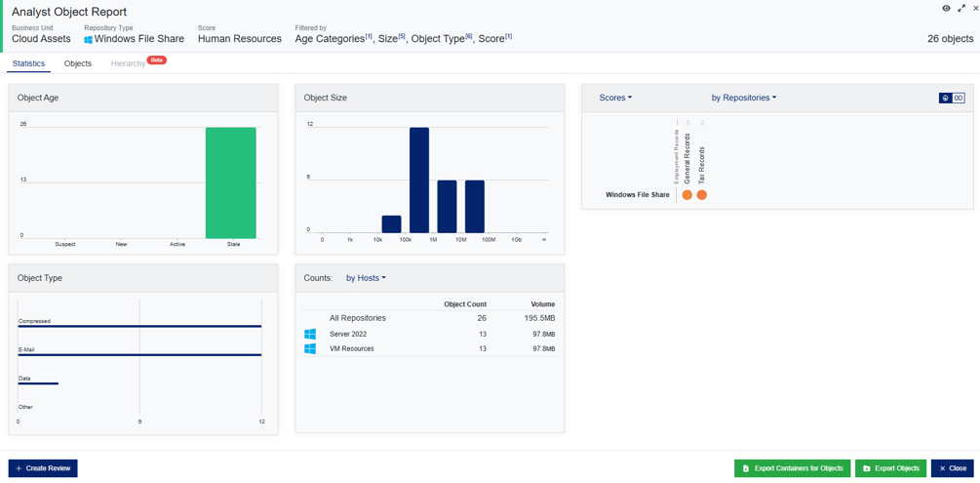Click Export Containers for Objects button
This screenshot has width=980, height=483.
[x=793, y=468]
